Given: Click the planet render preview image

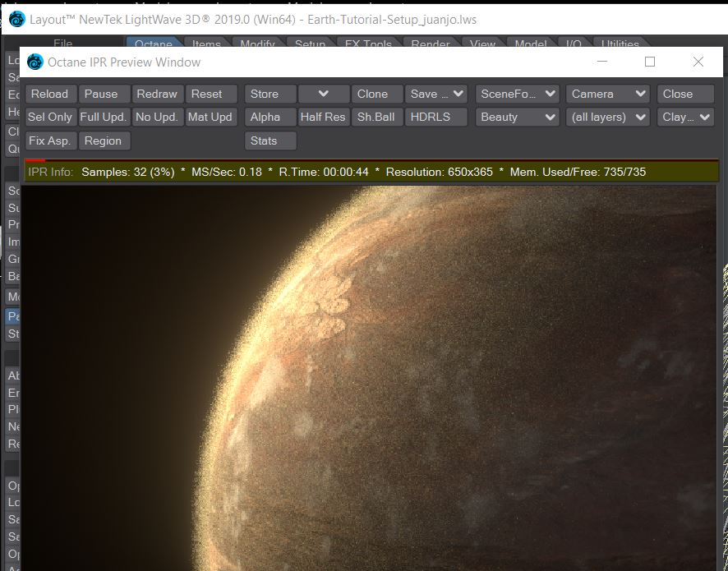Looking at the screenshot, I should coord(369,378).
